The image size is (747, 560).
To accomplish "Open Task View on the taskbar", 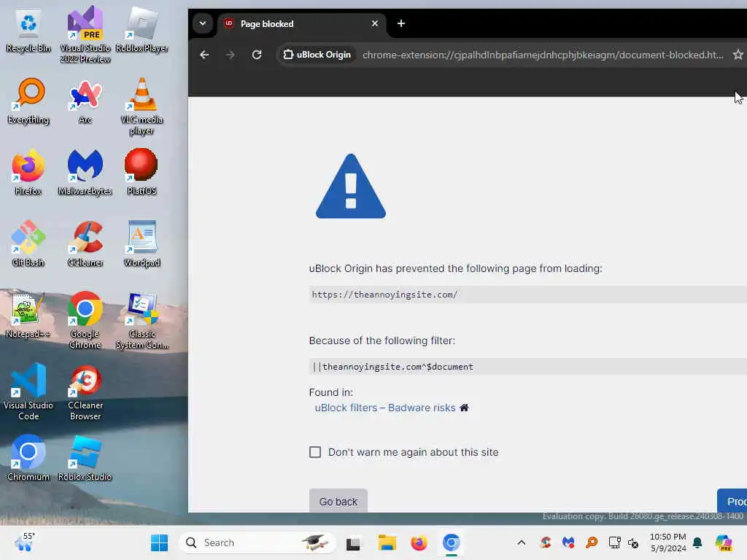I will [x=353, y=542].
